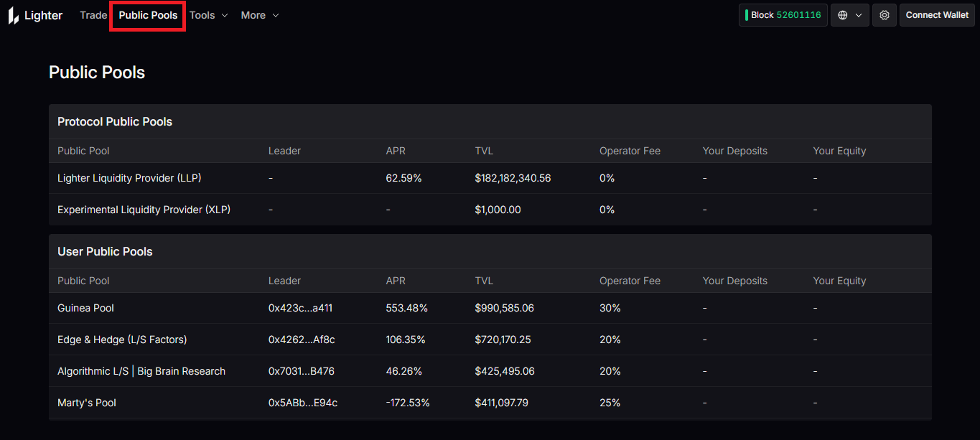
Task: Sort User Public Pools by APR
Action: 394,281
